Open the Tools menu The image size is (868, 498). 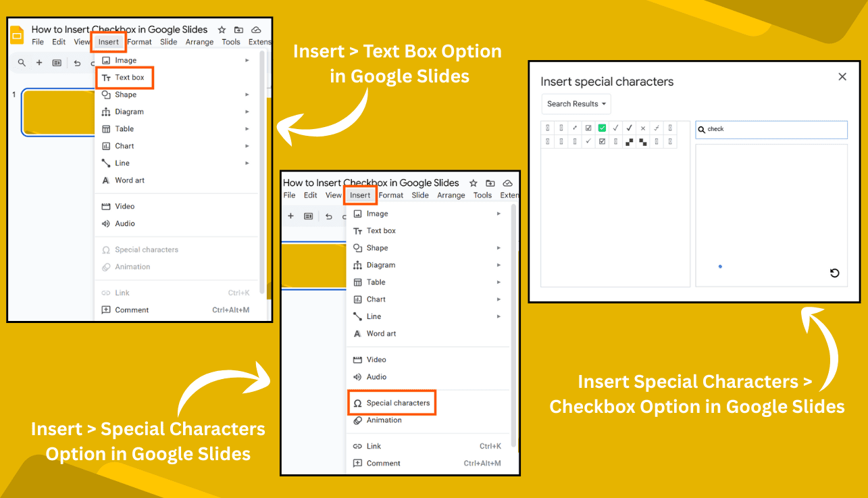coord(230,41)
